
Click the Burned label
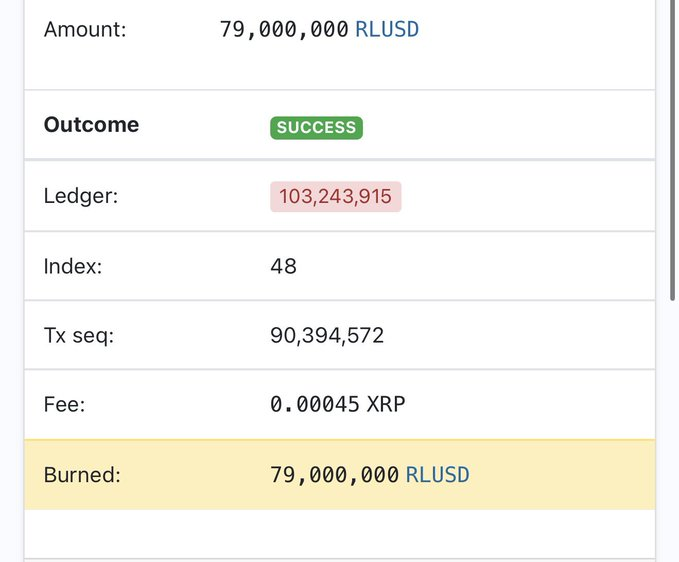82,475
